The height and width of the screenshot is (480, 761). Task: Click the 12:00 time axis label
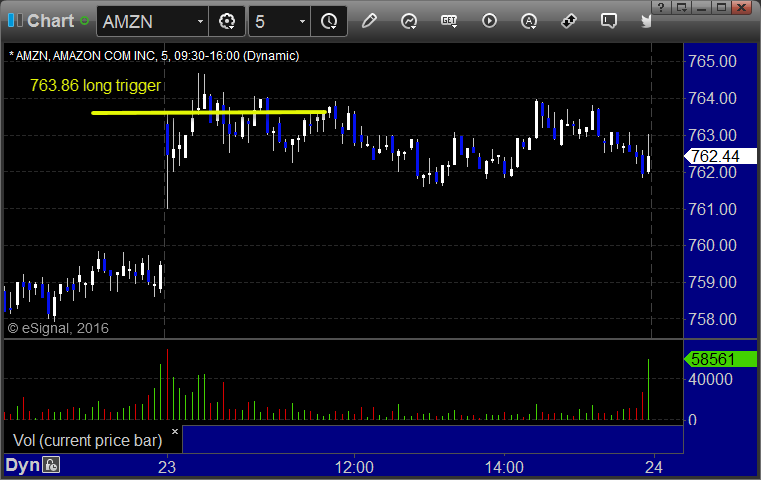pos(354,467)
